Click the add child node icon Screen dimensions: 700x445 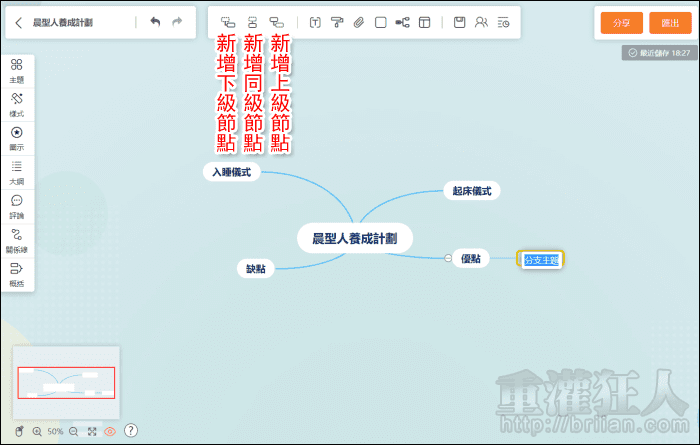coord(228,22)
